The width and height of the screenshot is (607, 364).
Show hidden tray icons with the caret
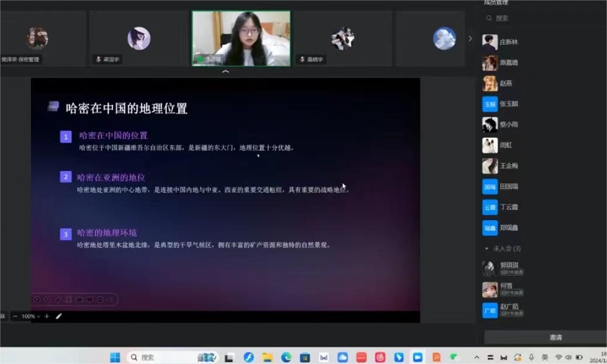[x=476, y=357]
